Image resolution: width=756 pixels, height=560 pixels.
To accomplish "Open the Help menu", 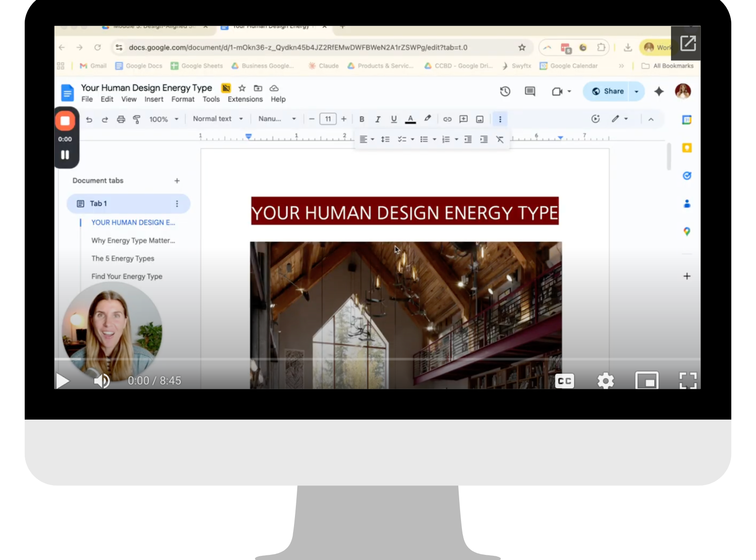I will (278, 99).
